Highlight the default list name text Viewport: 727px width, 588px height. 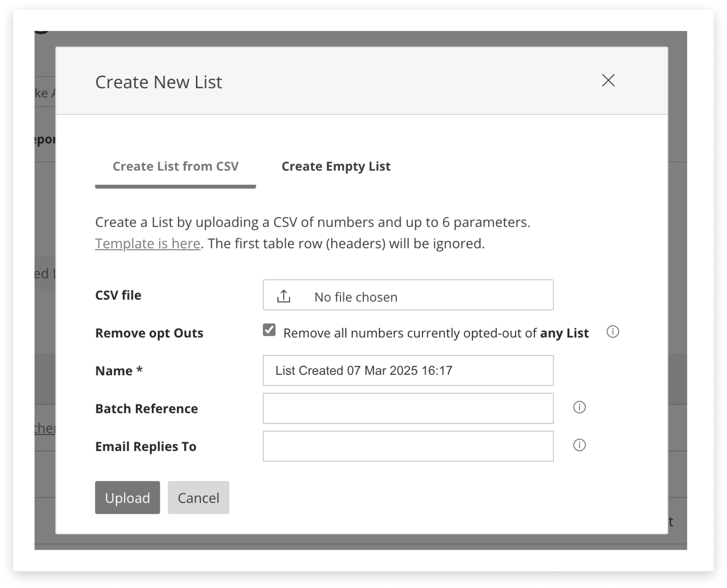coord(364,370)
